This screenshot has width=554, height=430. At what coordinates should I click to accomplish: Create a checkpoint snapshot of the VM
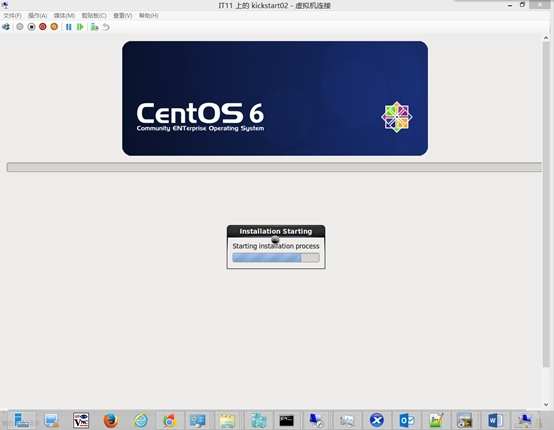pos(94,27)
